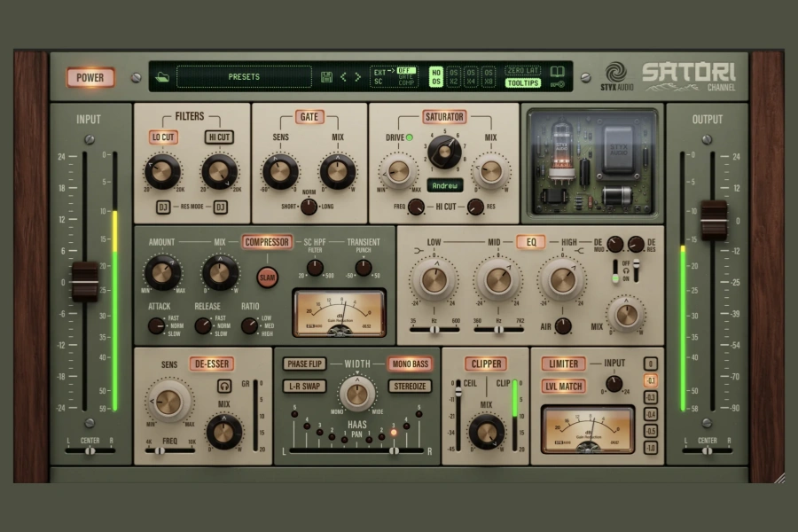Set limiter ceiling to 0
Image resolution: width=798 pixels, height=532 pixels.
click(x=651, y=364)
